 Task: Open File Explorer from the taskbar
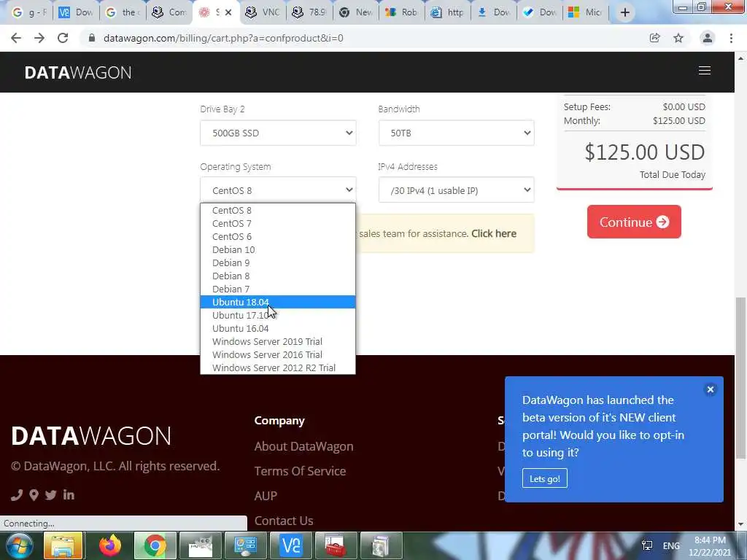[63, 545]
